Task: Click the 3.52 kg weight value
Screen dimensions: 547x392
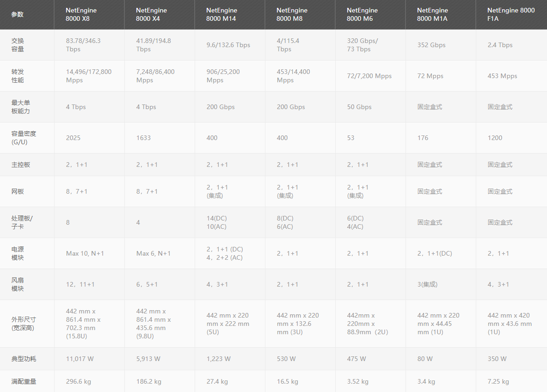Action: click(x=357, y=381)
